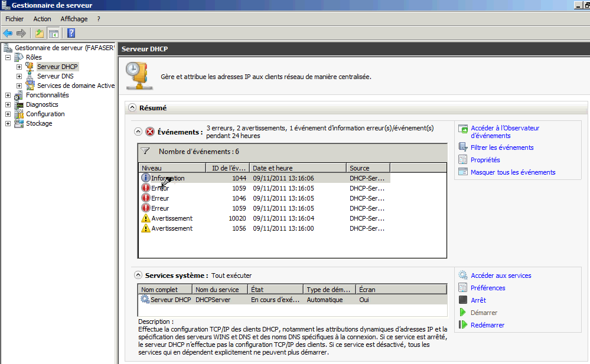Open Accéder à l'Observateur d'événements link
The width and height of the screenshot is (590, 364).
pos(505,132)
